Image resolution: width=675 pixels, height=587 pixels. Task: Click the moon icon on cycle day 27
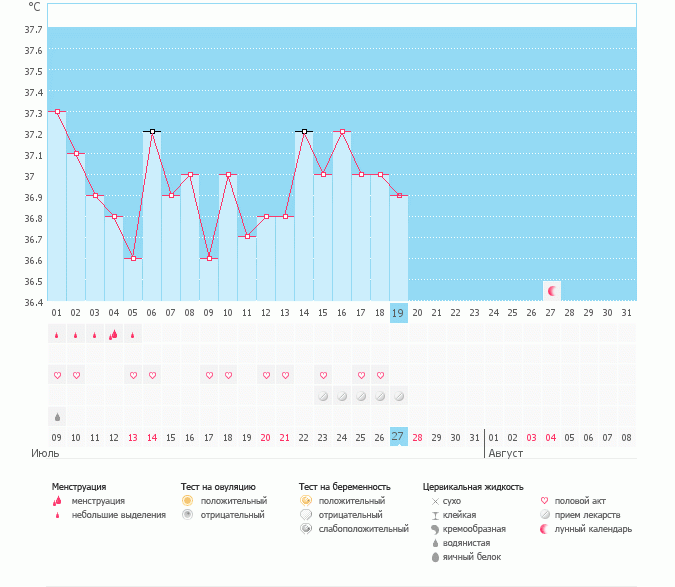click(x=552, y=291)
